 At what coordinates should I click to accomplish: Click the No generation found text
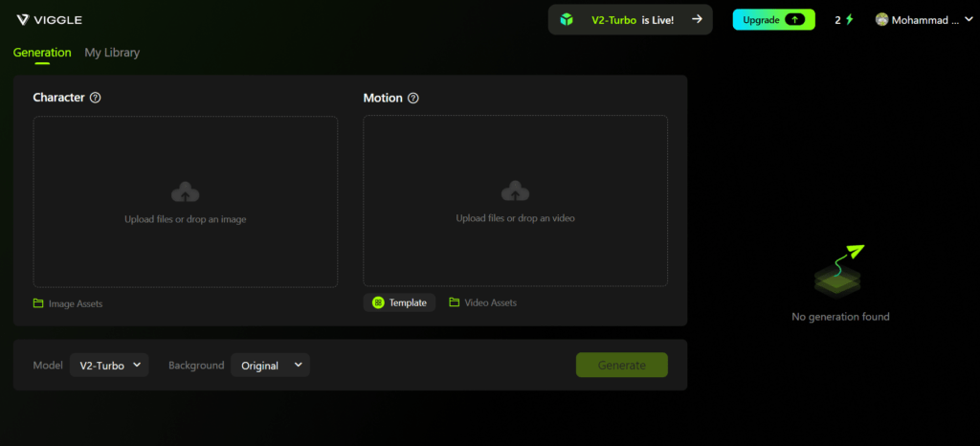[840, 317]
